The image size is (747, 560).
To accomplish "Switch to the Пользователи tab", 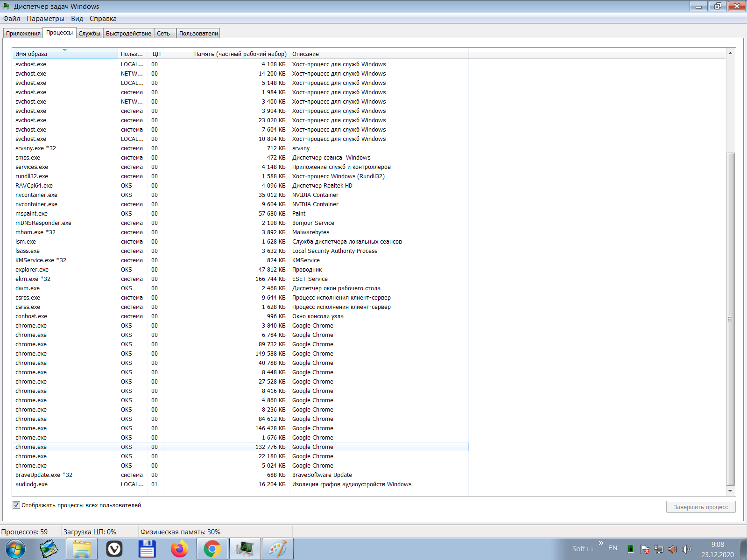I will [x=198, y=33].
